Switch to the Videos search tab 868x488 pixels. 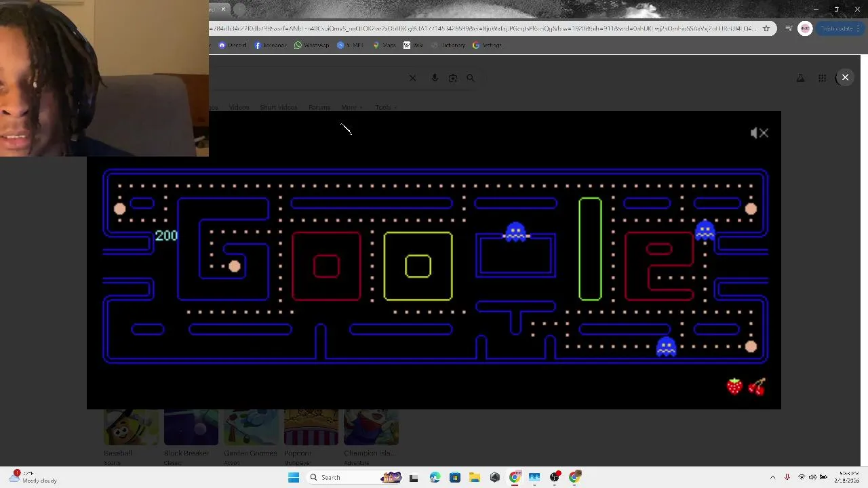[x=239, y=107]
